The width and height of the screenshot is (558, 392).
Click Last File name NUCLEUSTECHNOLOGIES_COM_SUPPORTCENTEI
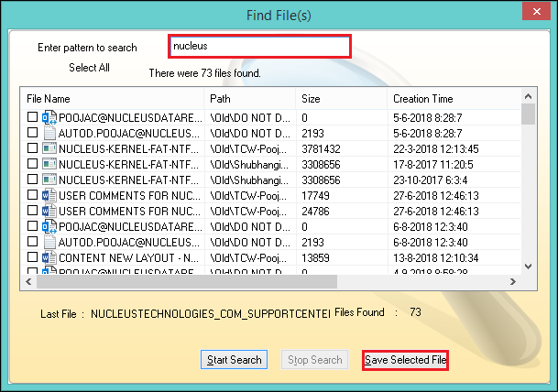[x=211, y=314]
